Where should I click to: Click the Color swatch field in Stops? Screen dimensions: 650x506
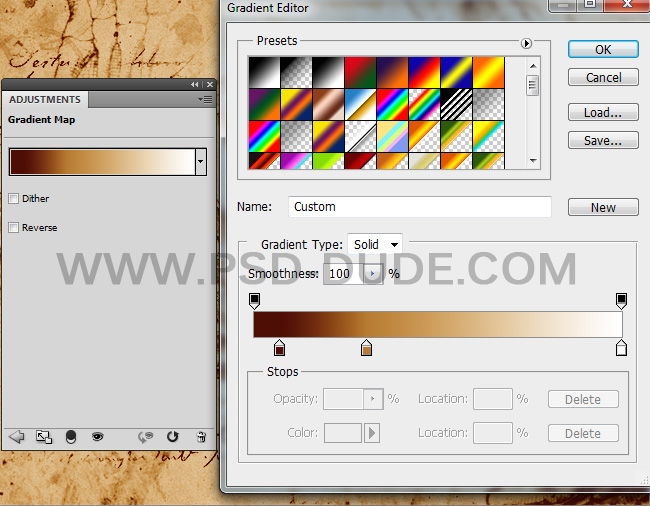343,433
